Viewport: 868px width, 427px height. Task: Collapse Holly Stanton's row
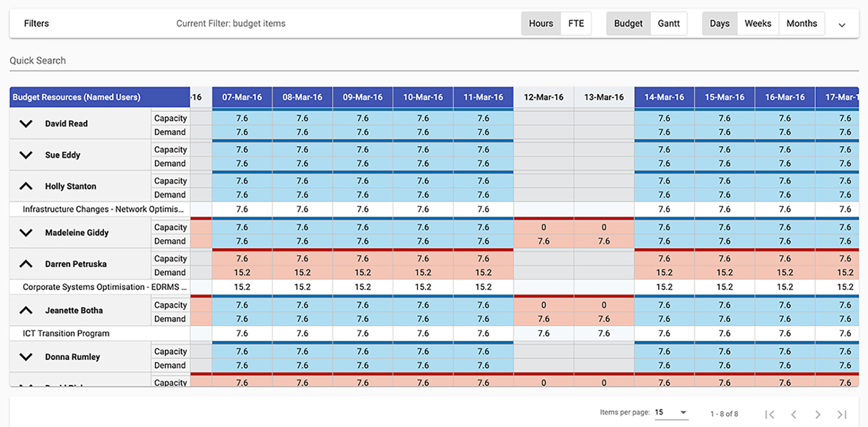(26, 186)
